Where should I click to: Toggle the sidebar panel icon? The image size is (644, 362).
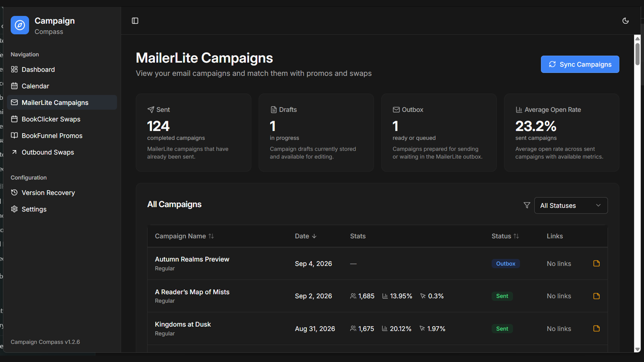(x=135, y=21)
